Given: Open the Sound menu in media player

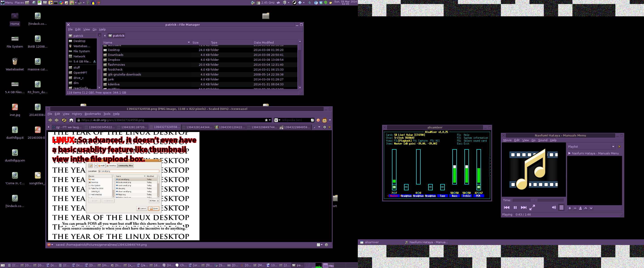Looking at the screenshot, I should pos(542,140).
